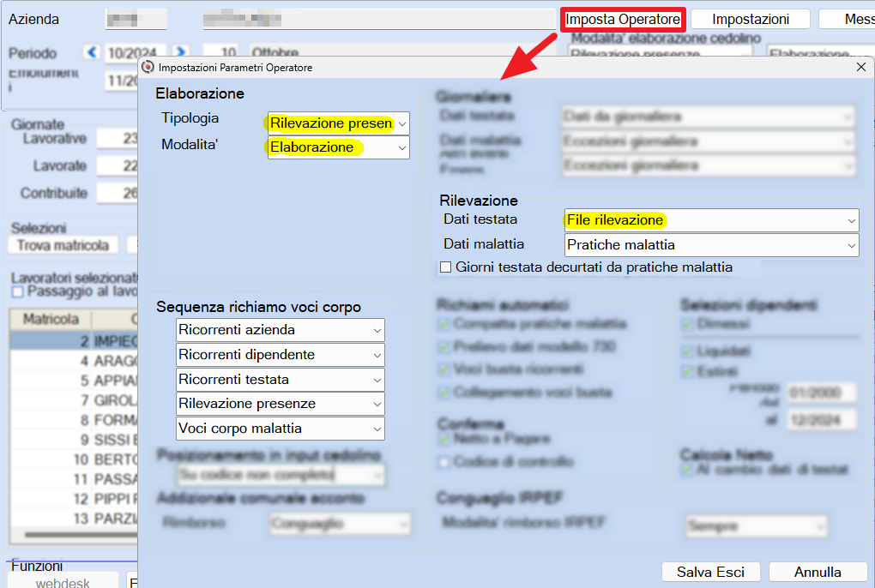875x588 pixels.
Task: Toggle the Netto a Pagare checkbox
Action: pyautogui.click(x=444, y=439)
